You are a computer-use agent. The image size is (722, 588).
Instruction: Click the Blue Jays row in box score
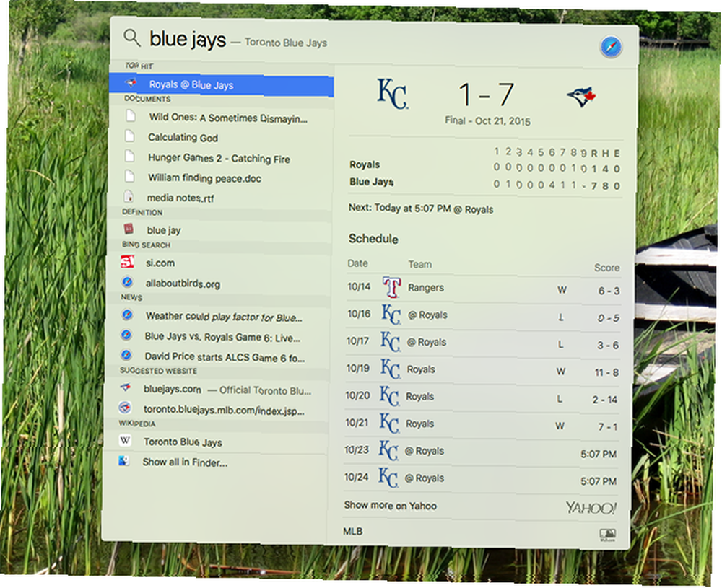pyautogui.click(x=485, y=183)
